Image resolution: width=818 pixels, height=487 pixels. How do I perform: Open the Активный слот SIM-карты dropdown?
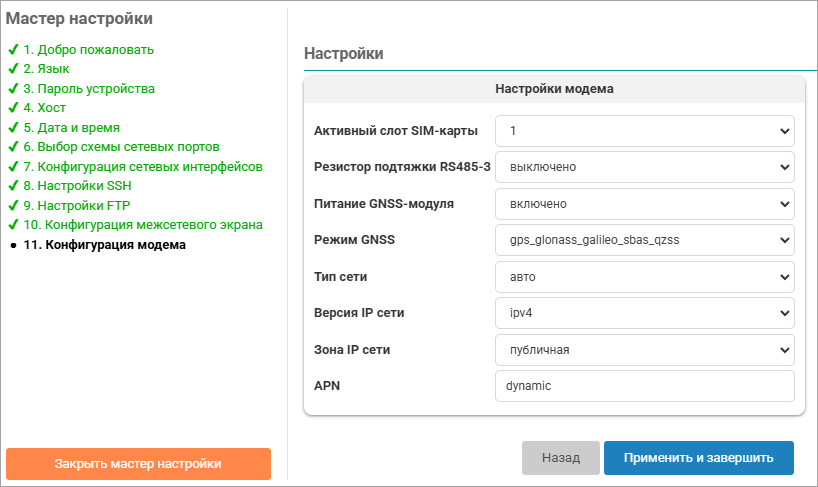point(644,131)
